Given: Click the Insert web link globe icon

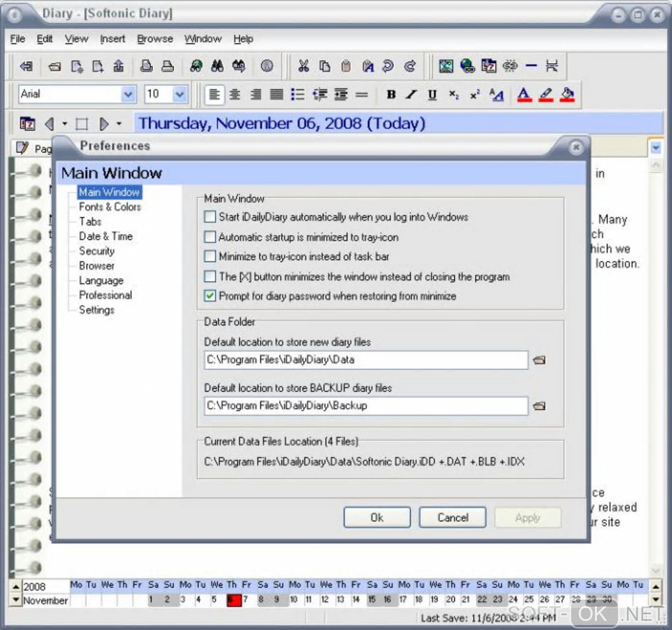Looking at the screenshot, I should point(468,66).
